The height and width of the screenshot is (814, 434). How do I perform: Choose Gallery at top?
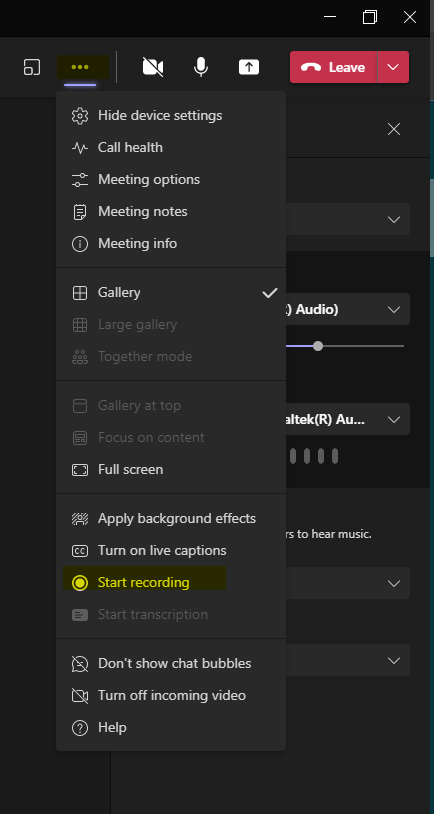pyautogui.click(x=171, y=405)
